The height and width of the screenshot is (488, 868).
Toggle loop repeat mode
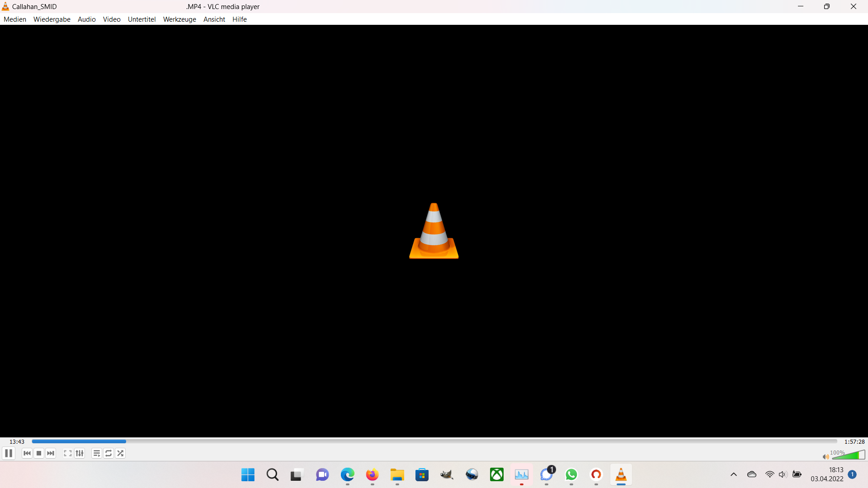coord(108,453)
